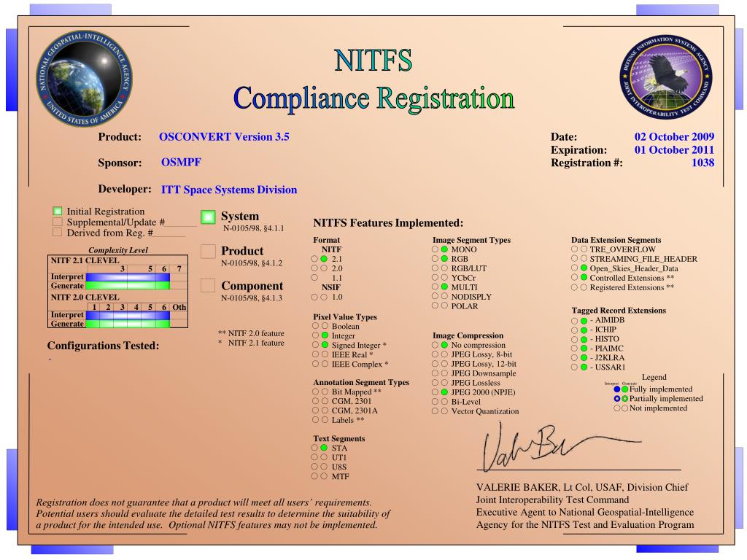Click the NITF 2.0 CLEVEL green Generate bar

coord(128,324)
